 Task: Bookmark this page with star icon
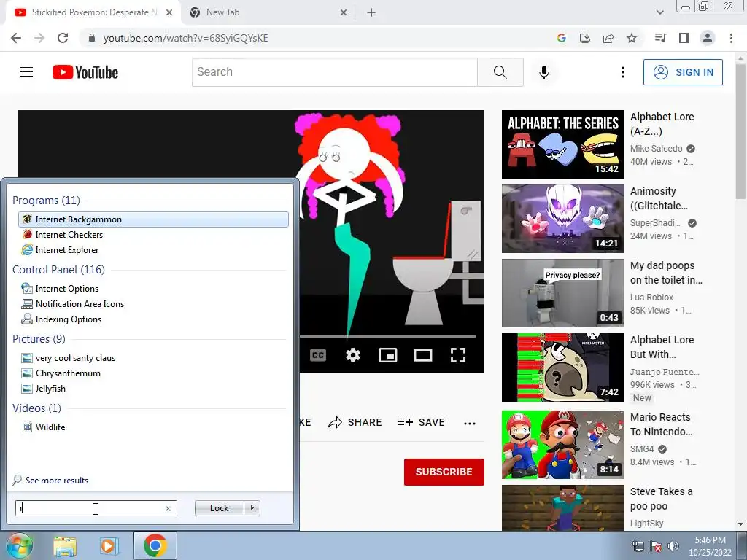click(632, 38)
